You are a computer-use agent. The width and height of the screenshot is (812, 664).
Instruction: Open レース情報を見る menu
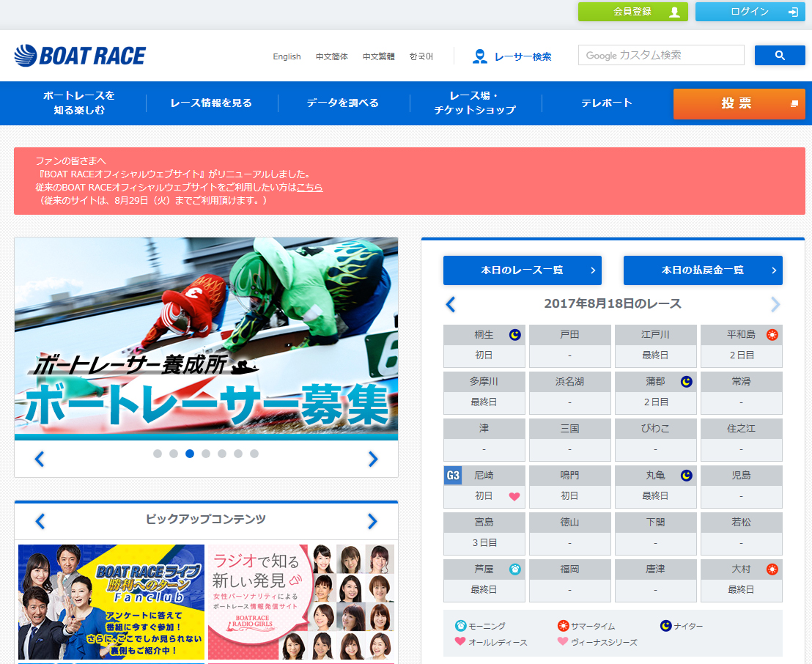(x=211, y=103)
